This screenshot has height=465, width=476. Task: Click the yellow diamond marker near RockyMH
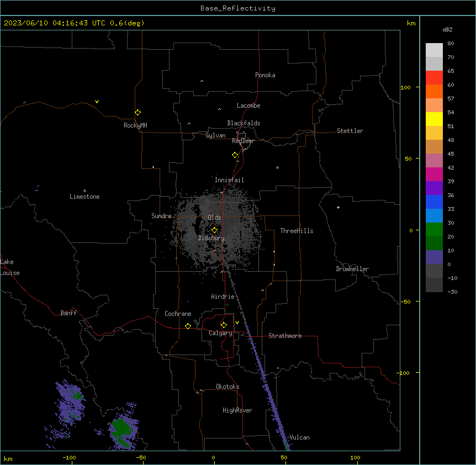(x=137, y=113)
